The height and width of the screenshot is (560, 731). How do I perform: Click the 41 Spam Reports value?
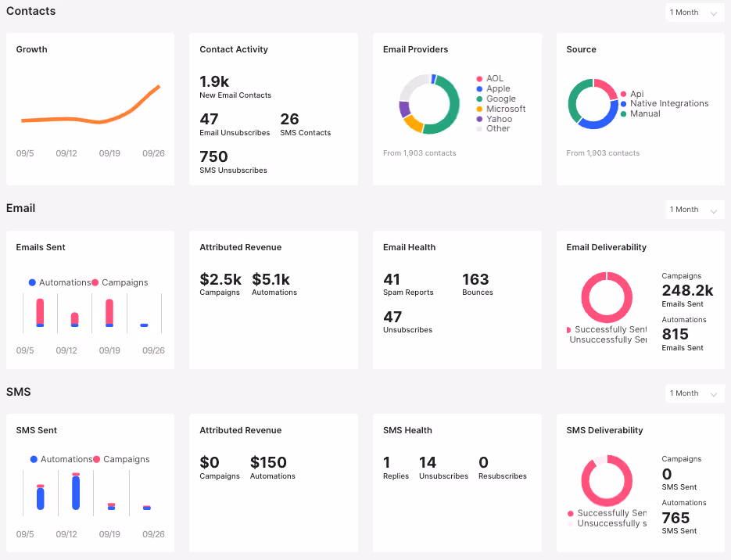(x=392, y=279)
